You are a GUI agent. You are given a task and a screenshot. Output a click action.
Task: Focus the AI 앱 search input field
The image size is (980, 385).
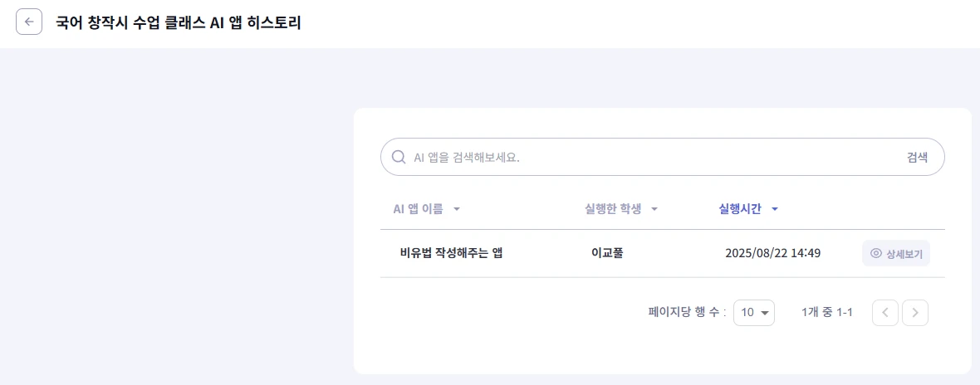[x=648, y=157]
